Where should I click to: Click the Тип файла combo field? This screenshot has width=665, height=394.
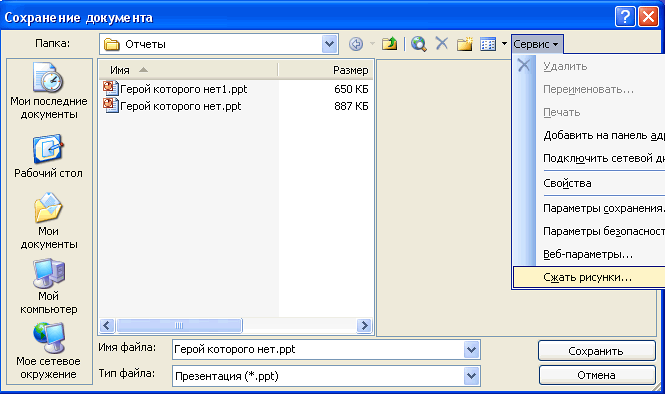[326, 376]
